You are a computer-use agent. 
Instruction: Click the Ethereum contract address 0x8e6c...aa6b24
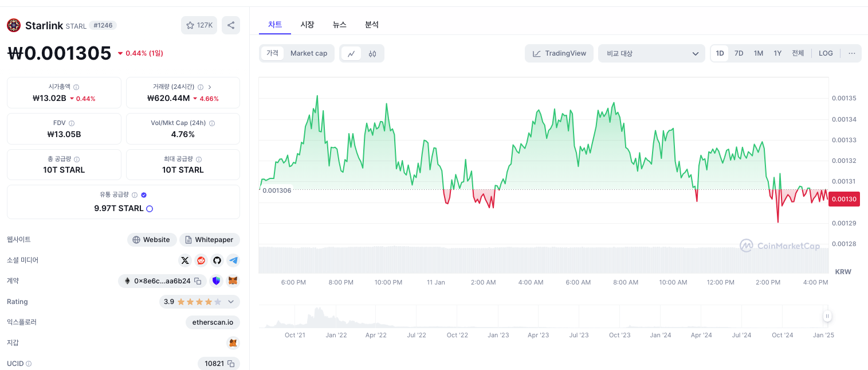click(x=162, y=281)
